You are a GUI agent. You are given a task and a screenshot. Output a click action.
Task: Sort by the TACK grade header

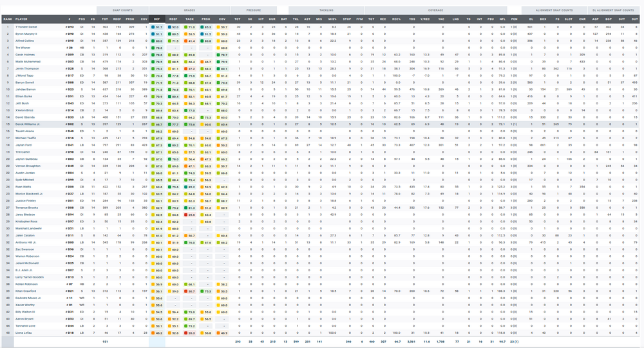coord(189,19)
